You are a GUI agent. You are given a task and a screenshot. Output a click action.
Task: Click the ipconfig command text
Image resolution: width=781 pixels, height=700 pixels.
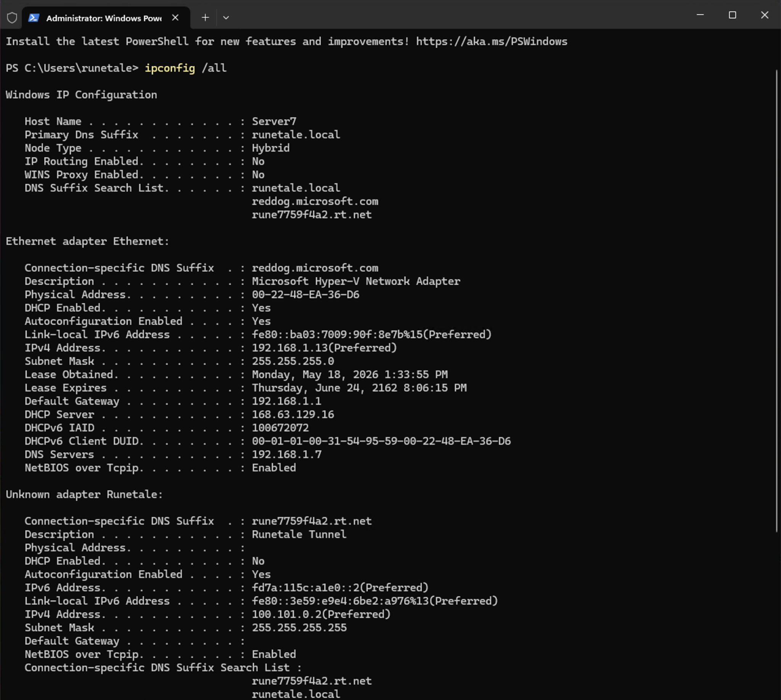tap(170, 69)
